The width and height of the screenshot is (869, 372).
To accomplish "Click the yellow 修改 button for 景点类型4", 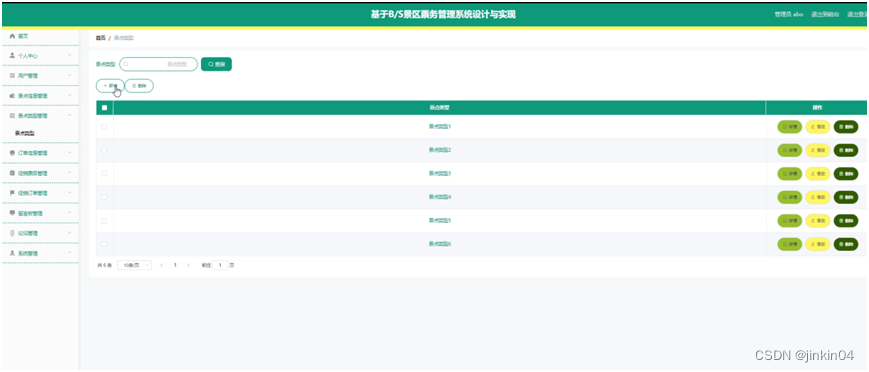I will coord(817,197).
